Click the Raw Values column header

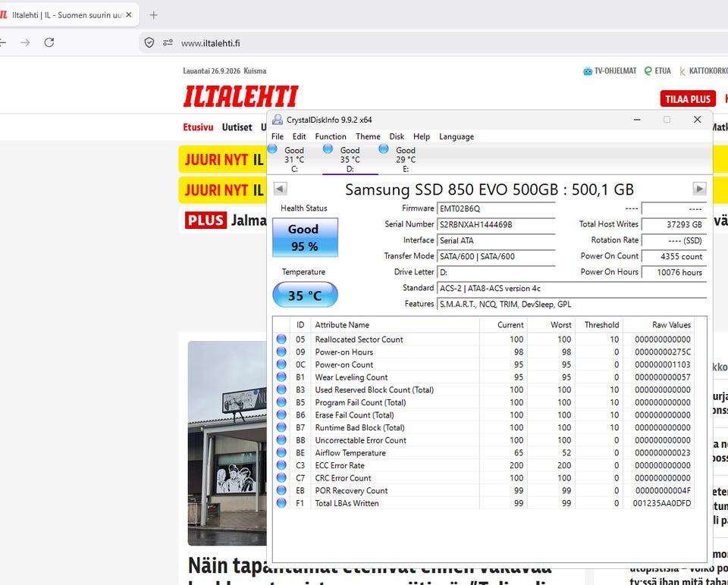coord(658,325)
